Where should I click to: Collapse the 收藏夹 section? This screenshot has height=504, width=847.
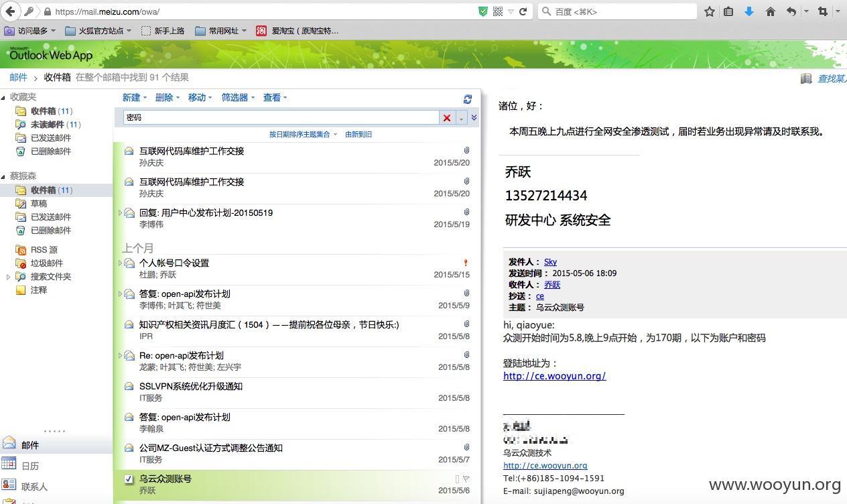(x=3, y=98)
